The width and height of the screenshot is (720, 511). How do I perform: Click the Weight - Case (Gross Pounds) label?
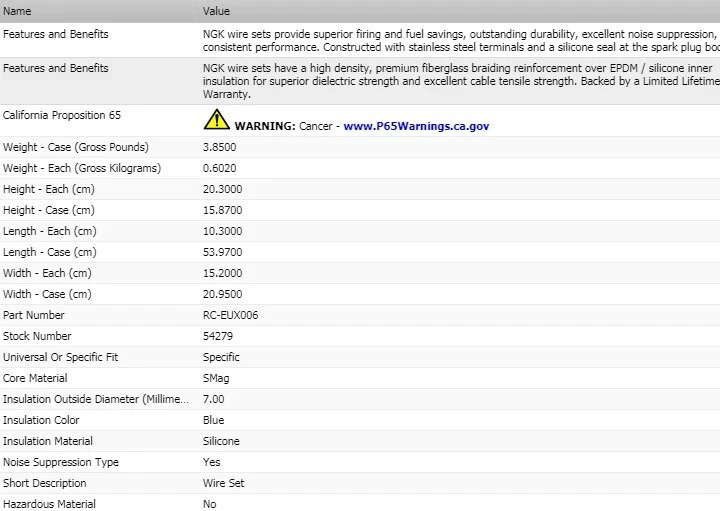pos(76,147)
